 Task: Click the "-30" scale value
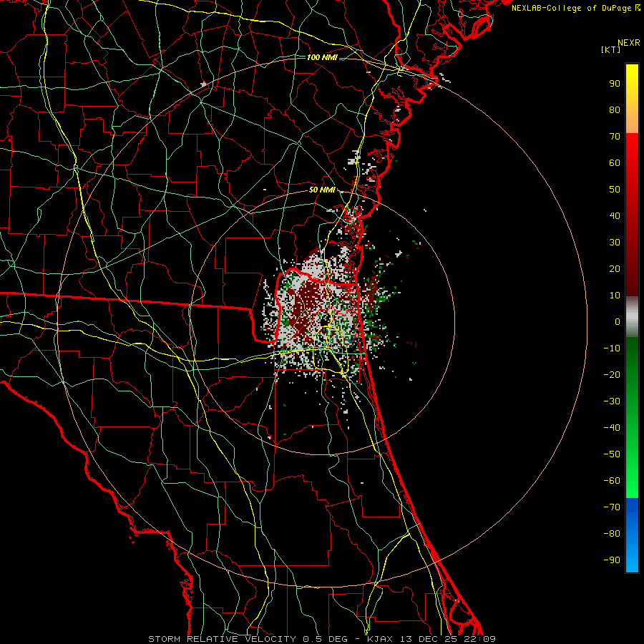[x=612, y=401]
